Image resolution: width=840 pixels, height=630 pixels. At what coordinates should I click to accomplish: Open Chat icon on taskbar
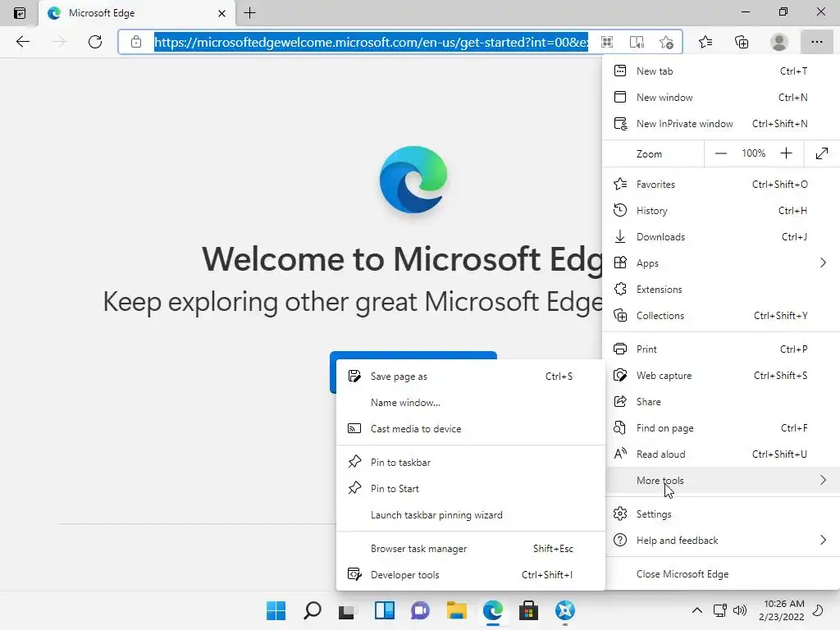[421, 610]
